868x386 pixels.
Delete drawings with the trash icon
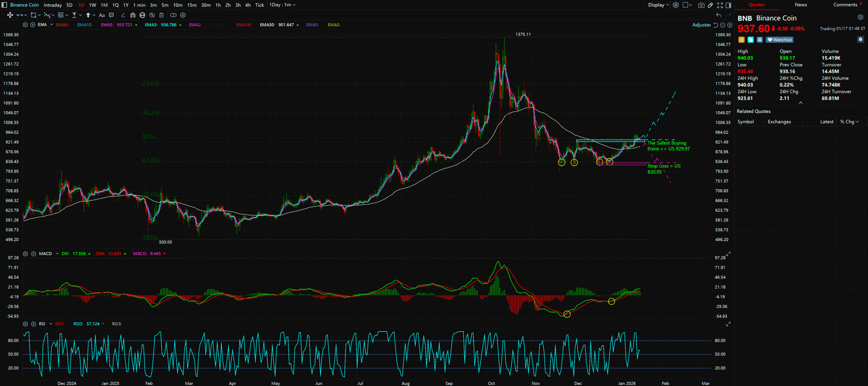162,15
